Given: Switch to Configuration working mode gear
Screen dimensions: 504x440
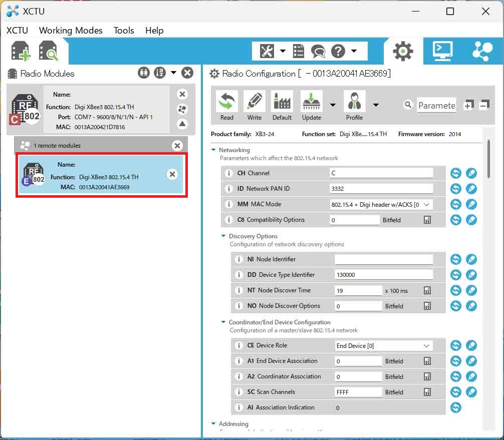Looking at the screenshot, I should click(x=403, y=51).
